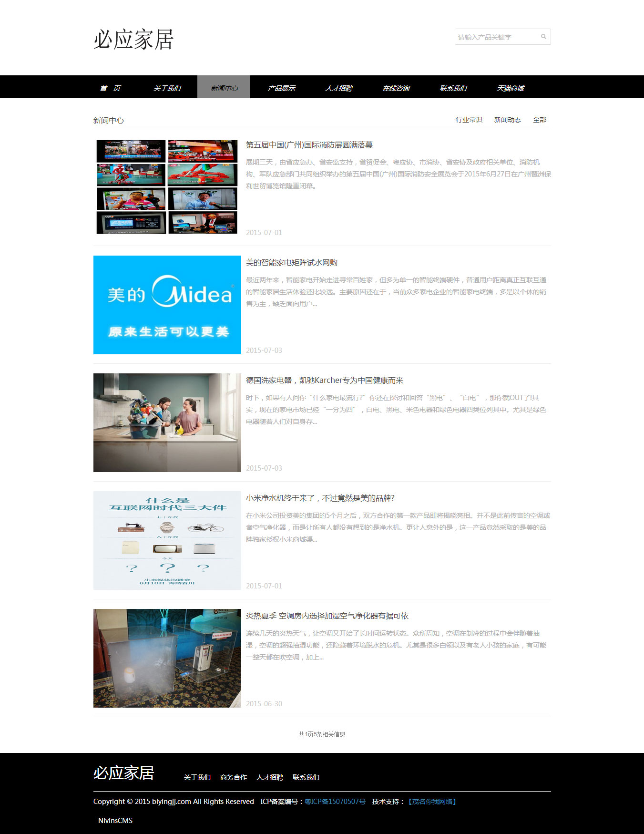Screen dimensions: 644x834
Task: Open the 首页 navigation item
Action: (x=110, y=88)
